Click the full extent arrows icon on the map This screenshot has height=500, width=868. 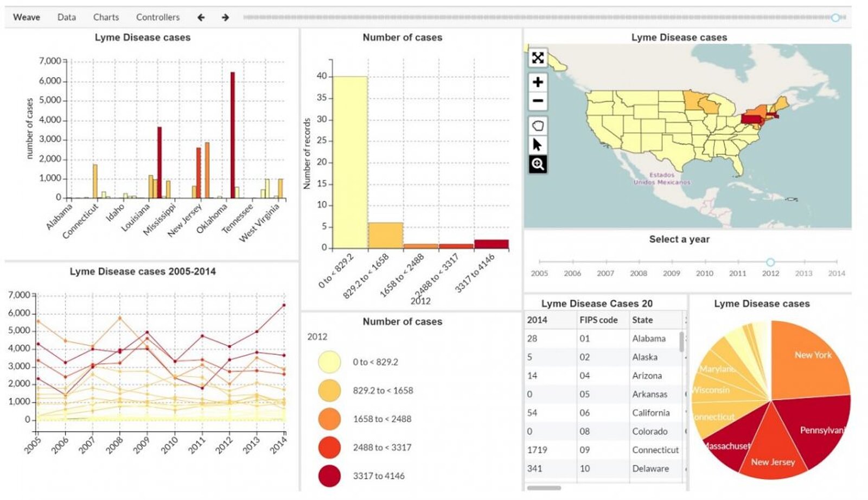pyautogui.click(x=537, y=57)
